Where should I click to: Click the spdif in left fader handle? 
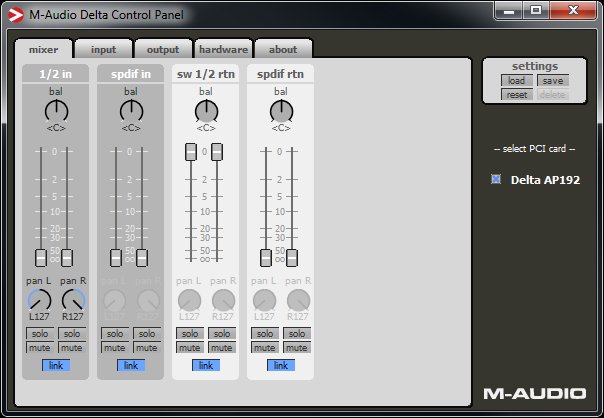click(116, 258)
